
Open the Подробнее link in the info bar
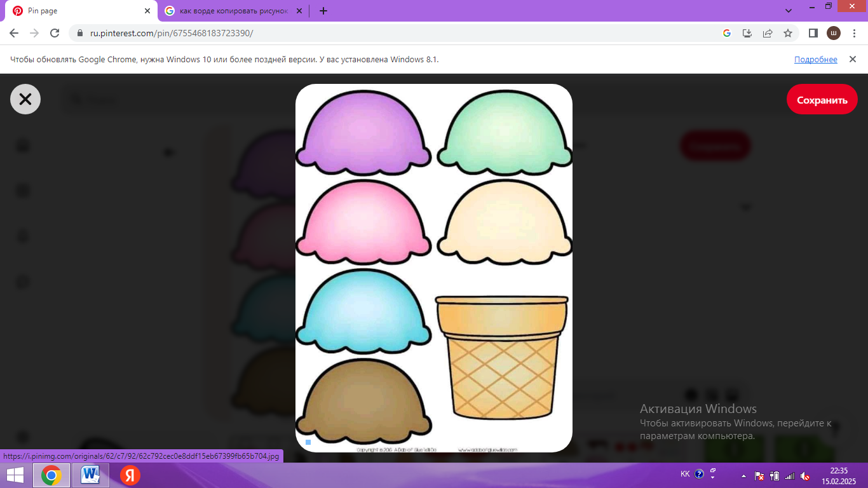click(815, 59)
